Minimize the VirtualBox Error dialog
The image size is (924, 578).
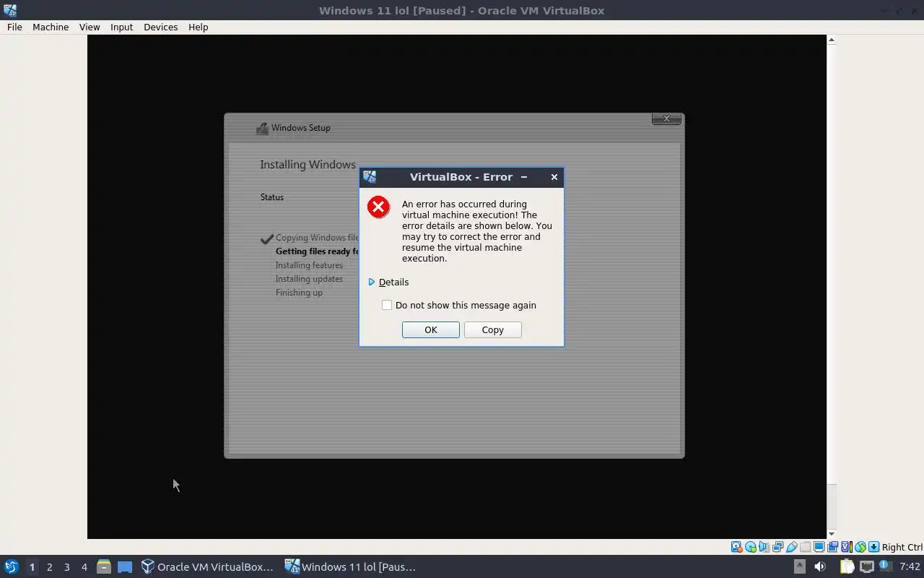[x=524, y=177]
